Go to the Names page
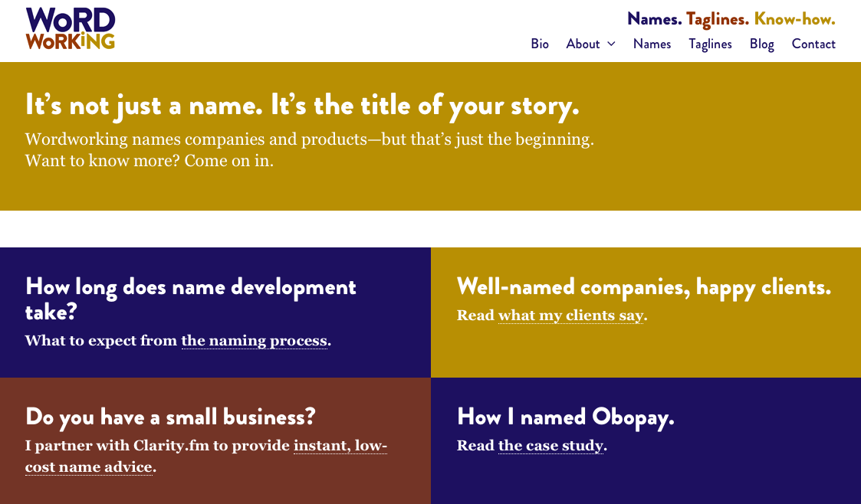The height and width of the screenshot is (504, 861). (652, 44)
